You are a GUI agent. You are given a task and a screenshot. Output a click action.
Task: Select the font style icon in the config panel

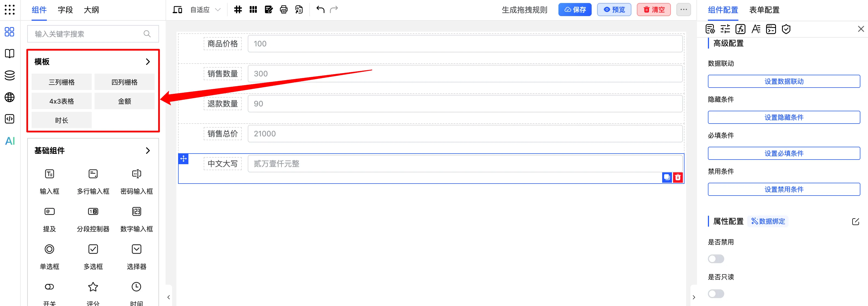756,29
